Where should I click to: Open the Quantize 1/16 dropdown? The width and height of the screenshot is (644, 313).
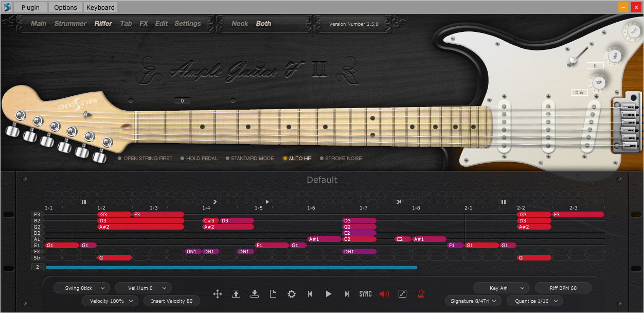click(535, 301)
